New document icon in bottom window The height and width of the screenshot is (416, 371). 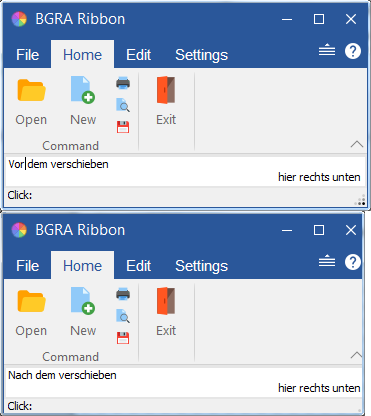(83, 301)
